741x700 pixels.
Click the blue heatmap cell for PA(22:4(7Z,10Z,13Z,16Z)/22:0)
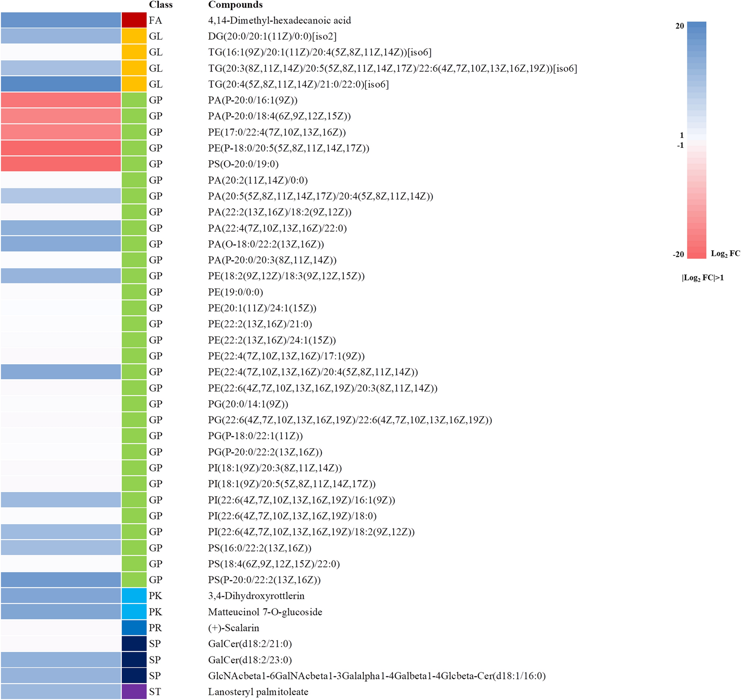[x=61, y=228]
